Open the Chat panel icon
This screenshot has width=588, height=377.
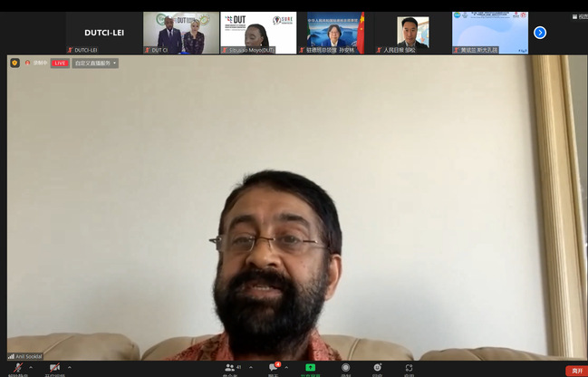click(x=273, y=368)
